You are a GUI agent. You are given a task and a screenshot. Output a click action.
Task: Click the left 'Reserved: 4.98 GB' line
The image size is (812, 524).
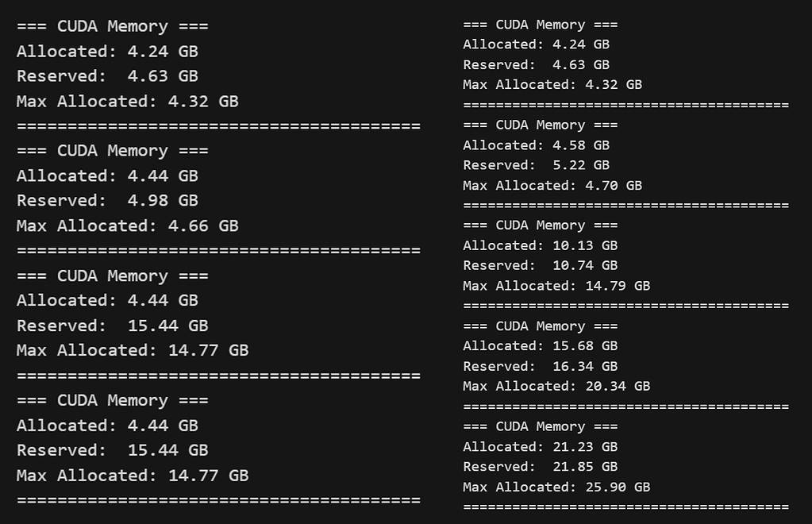107,200
